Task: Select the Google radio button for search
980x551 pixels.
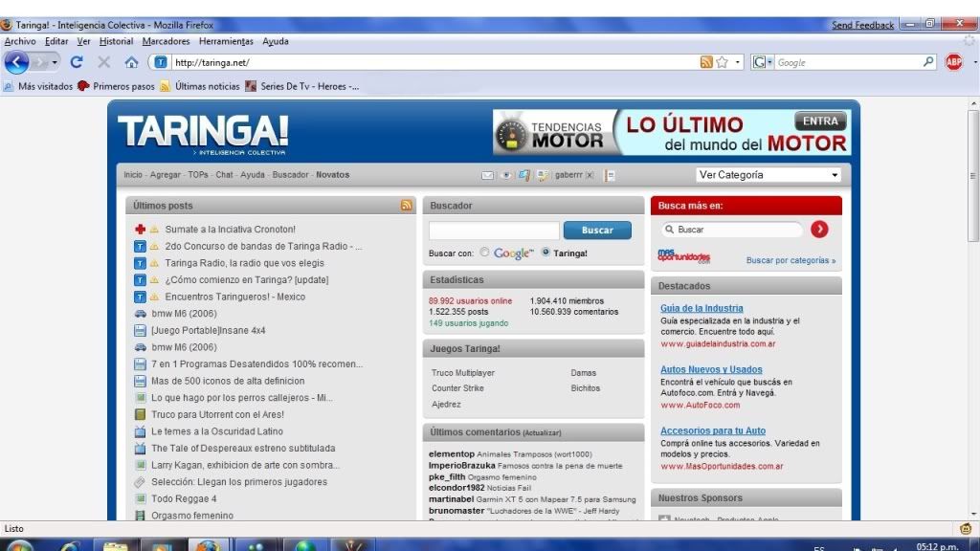Action: 484,253
